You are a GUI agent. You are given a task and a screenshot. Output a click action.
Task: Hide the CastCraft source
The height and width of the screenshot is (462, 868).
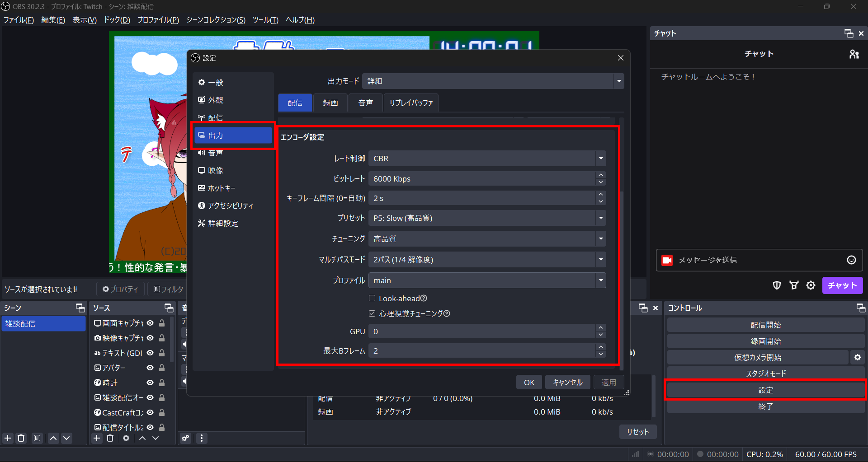click(x=150, y=412)
